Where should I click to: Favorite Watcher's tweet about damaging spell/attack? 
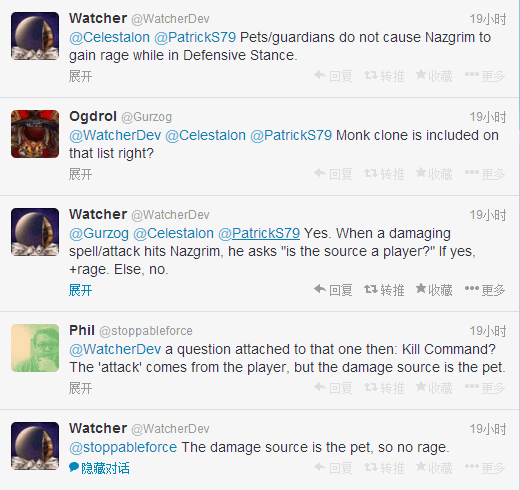tap(434, 290)
